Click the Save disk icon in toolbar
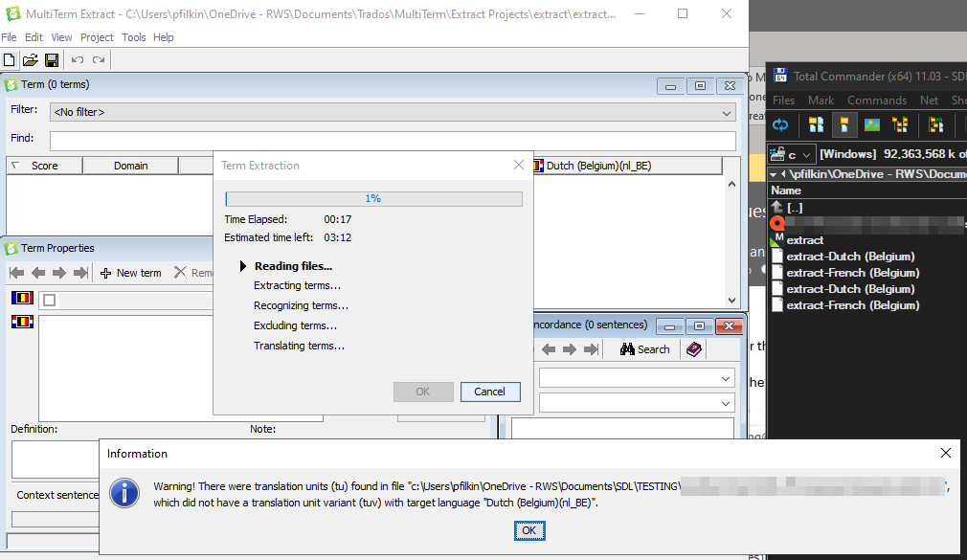This screenshot has width=967, height=560. click(52, 59)
